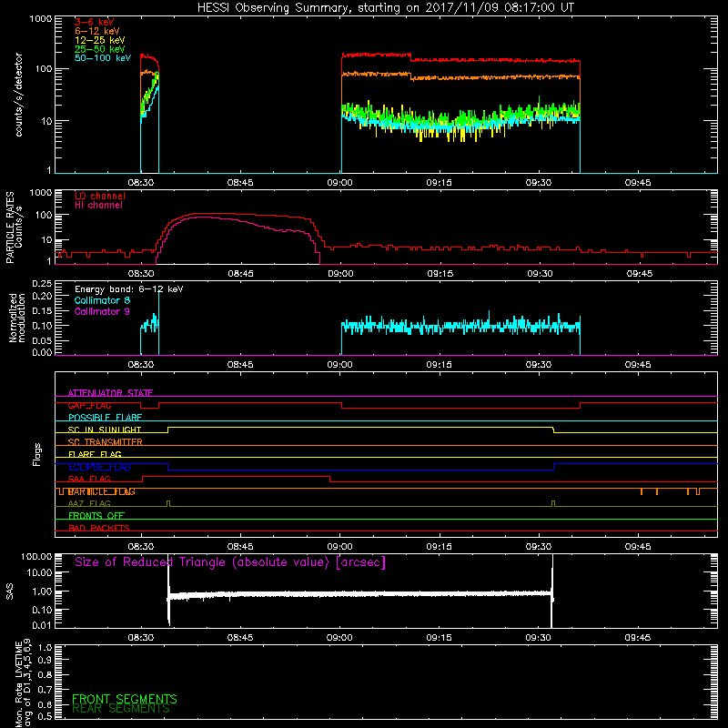Image resolution: width=728 pixels, height=728 pixels.
Task: Click the "0.9" livetime y-axis value
Action: point(45,660)
